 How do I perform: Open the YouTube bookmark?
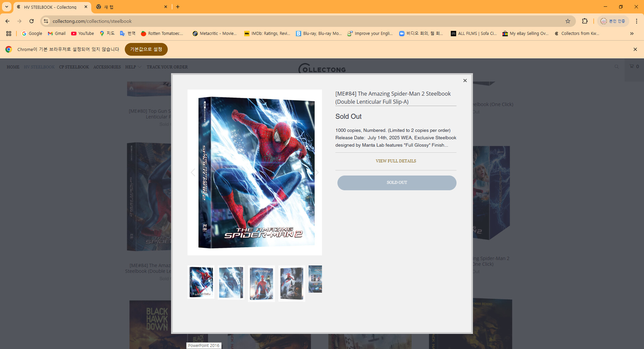(83, 34)
